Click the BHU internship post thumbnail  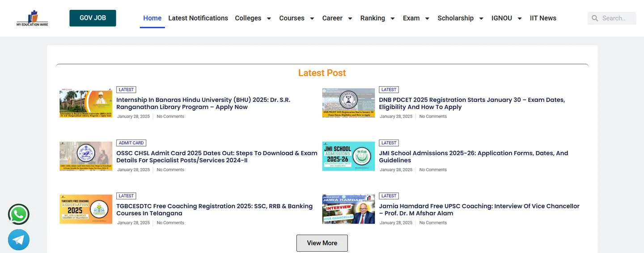coord(86,103)
